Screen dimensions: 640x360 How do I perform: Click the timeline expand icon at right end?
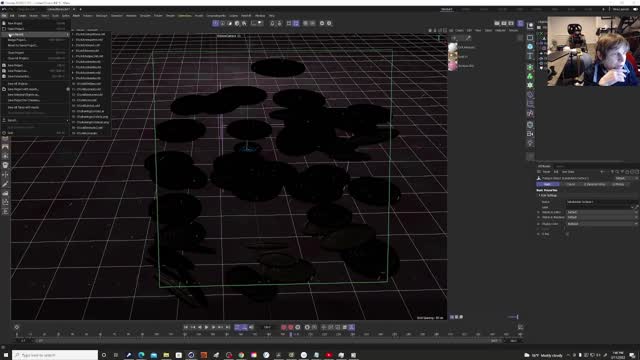coord(520,327)
